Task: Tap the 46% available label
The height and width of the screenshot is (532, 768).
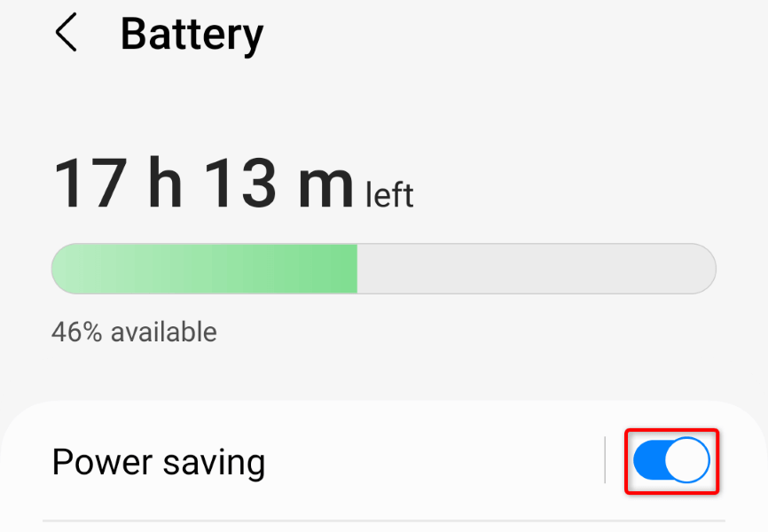Action: 133,332
